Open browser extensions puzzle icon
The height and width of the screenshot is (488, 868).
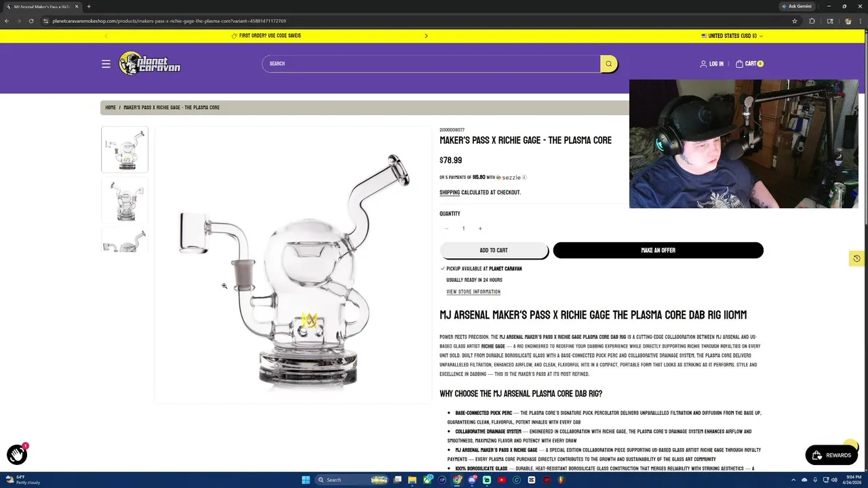pyautogui.click(x=812, y=21)
